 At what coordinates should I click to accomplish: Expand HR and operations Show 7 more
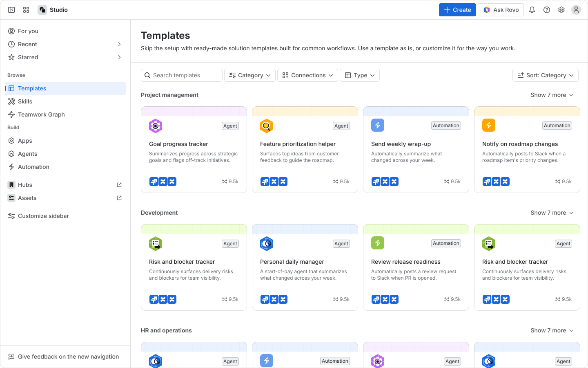(x=552, y=330)
